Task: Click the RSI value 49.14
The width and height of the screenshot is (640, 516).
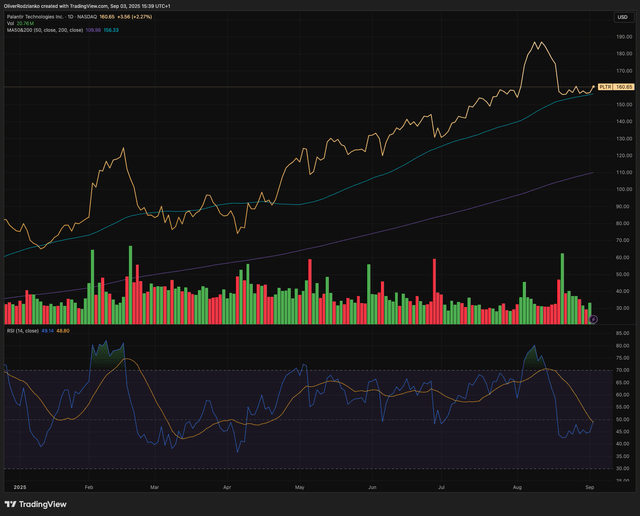Action: [x=47, y=331]
